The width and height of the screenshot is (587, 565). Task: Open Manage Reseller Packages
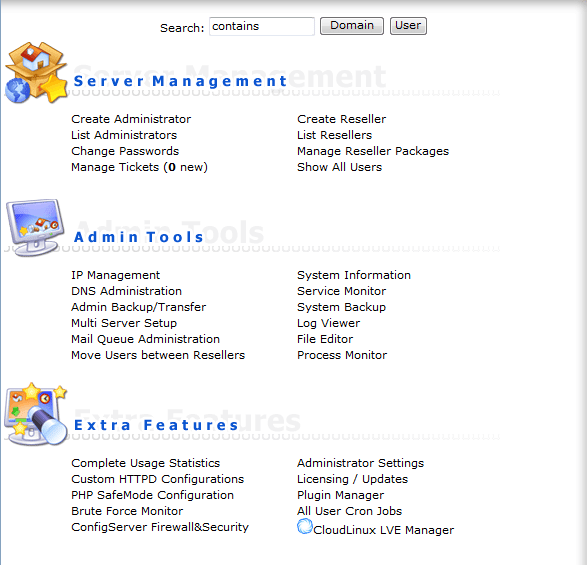[x=373, y=151]
